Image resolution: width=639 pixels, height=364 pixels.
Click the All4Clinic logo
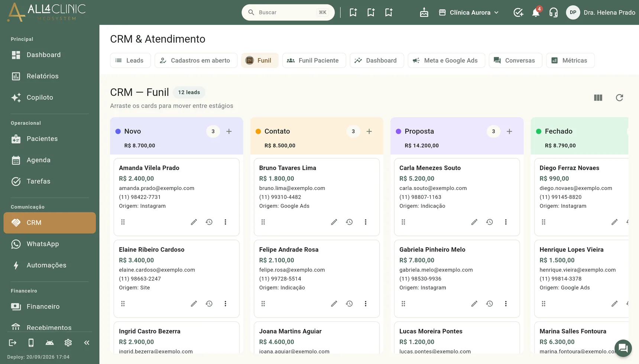tap(46, 12)
